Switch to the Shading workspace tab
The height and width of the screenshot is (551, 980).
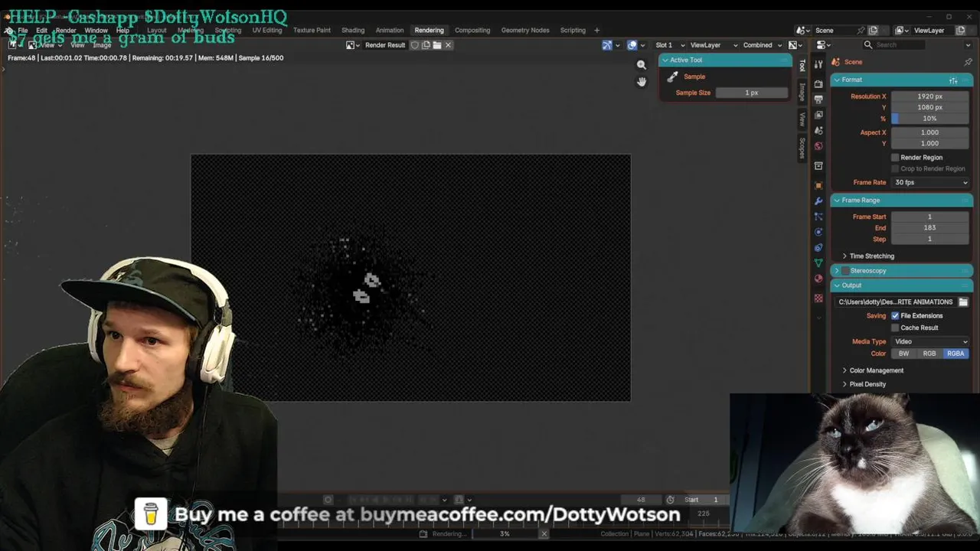[353, 31]
